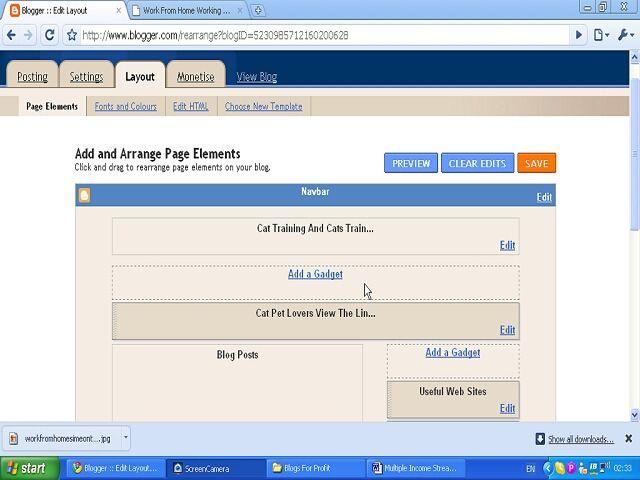Click the browser forward arrow

pyautogui.click(x=30, y=35)
